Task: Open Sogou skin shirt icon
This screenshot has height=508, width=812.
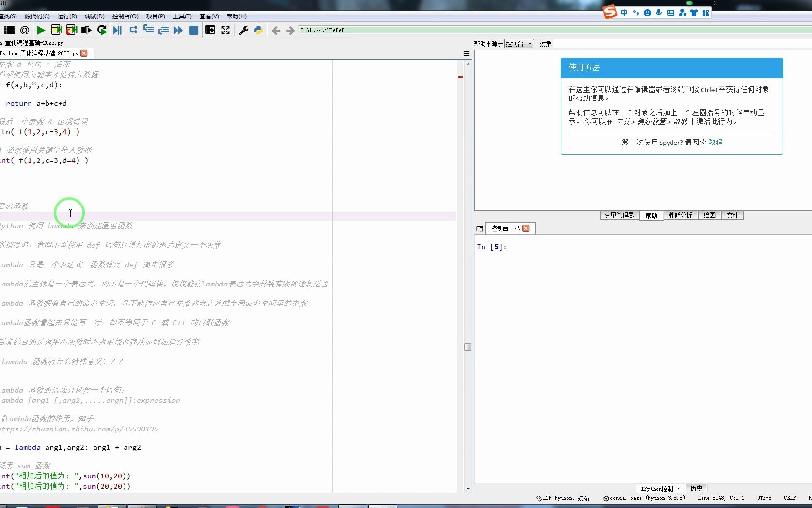Action: [694, 13]
